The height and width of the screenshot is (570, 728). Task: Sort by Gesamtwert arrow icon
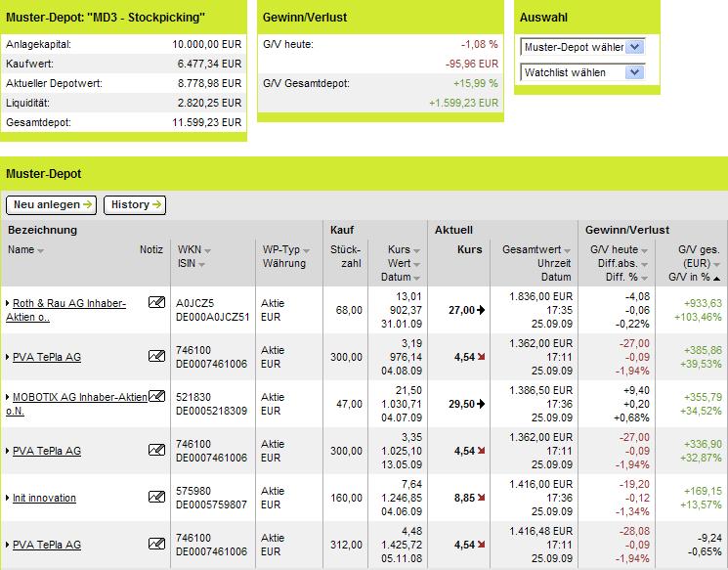(568, 251)
